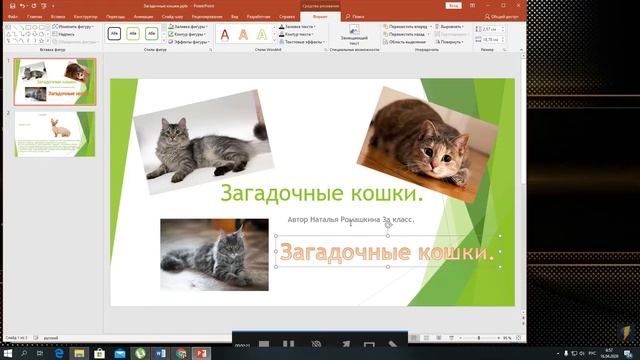This screenshot has width=640, height=360.
Task: Open Эффекты фигуры dropdown
Action: click(189, 42)
